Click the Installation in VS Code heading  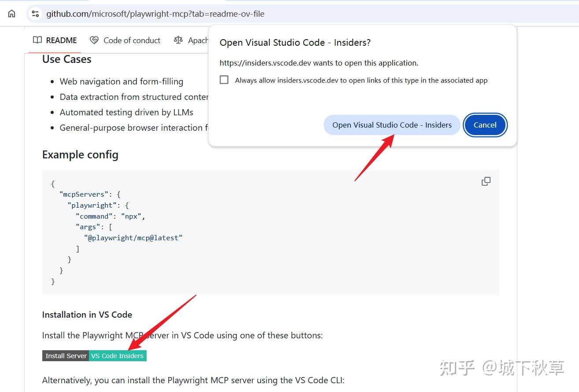(87, 315)
